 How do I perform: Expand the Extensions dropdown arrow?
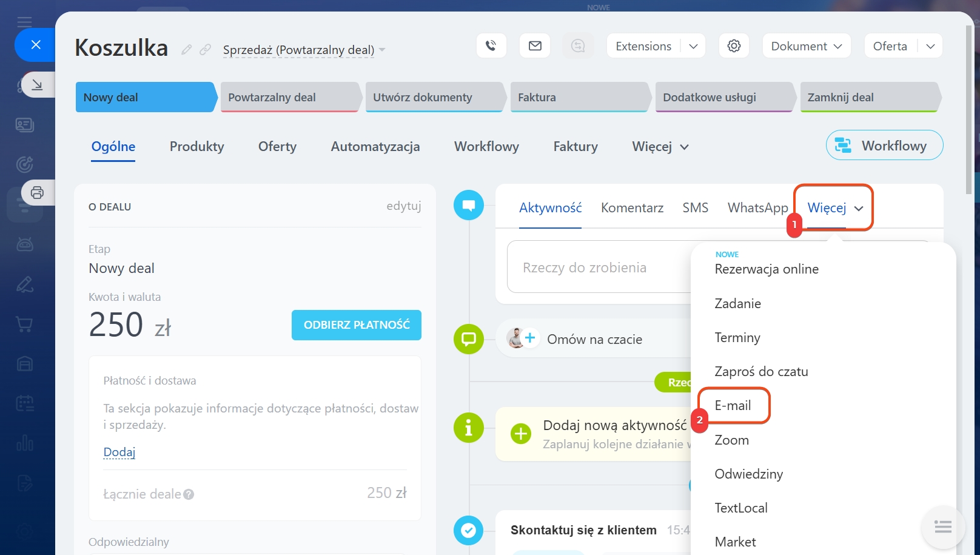click(693, 46)
